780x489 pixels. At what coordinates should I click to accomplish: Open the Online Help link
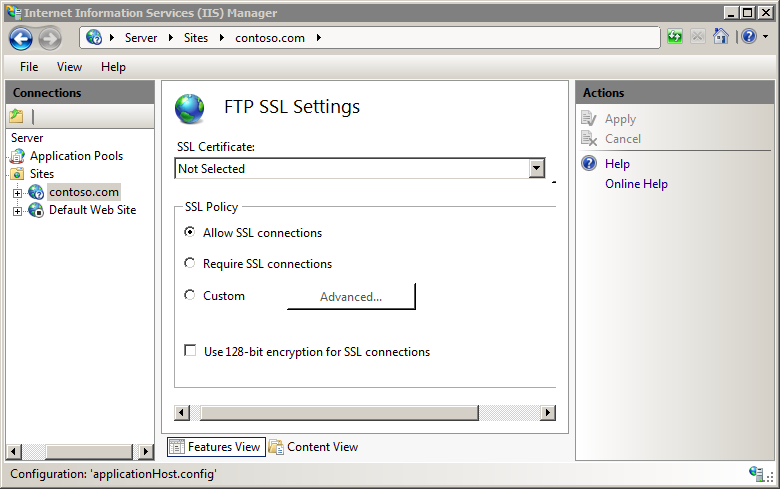(x=636, y=184)
